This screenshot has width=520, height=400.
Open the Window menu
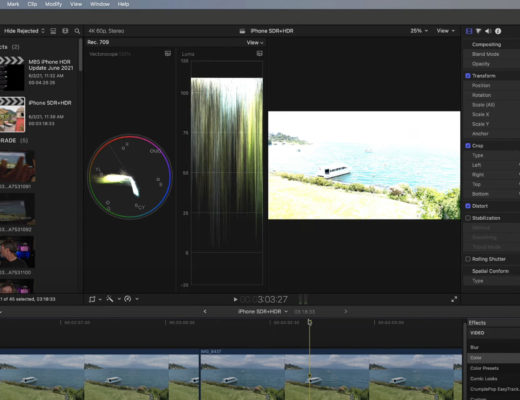click(x=100, y=4)
